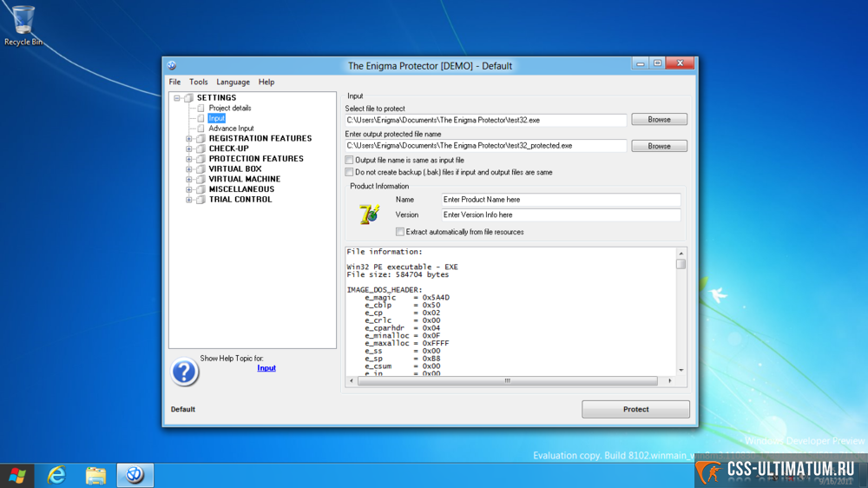Click the PROTECTION FEATURES folder icon
The width and height of the screenshot is (868, 488).
[201, 159]
